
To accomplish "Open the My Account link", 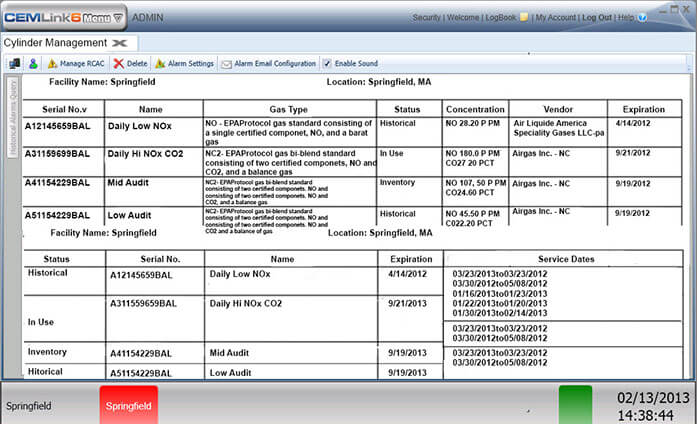I will [x=555, y=17].
